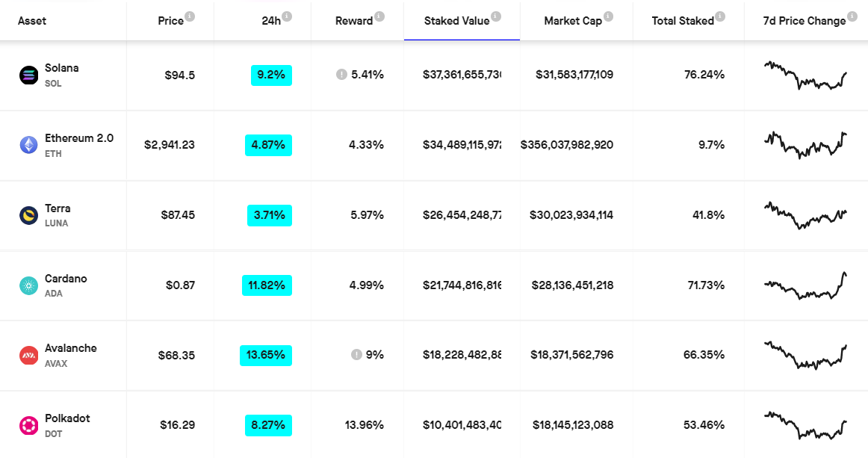Screen dimensions: 868x458
Task: Click Terra's 3.71% 24h change badge
Action: [270, 215]
